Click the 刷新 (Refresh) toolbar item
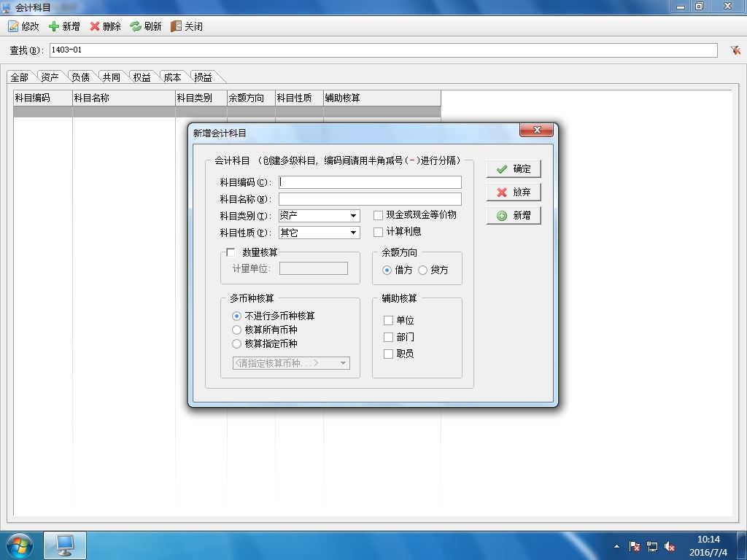Viewport: 747px width, 560px height. pos(146,26)
